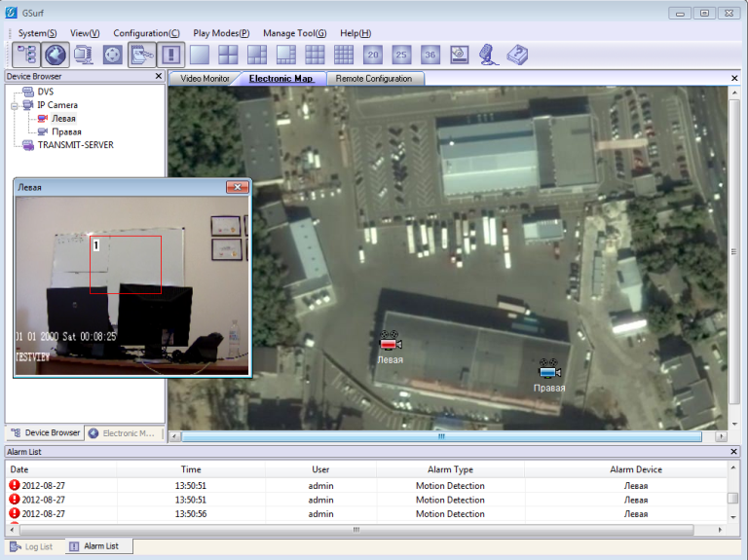This screenshot has width=748, height=560.
Task: Close the Device Browser panel
Action: [x=159, y=76]
